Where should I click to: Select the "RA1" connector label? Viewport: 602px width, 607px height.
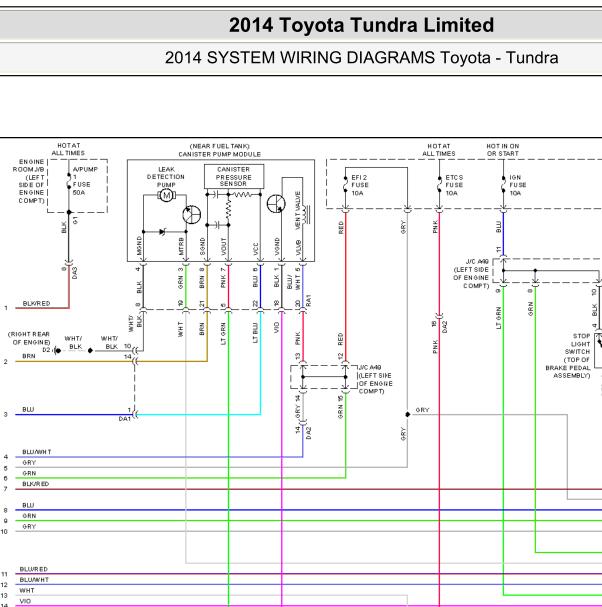point(309,300)
